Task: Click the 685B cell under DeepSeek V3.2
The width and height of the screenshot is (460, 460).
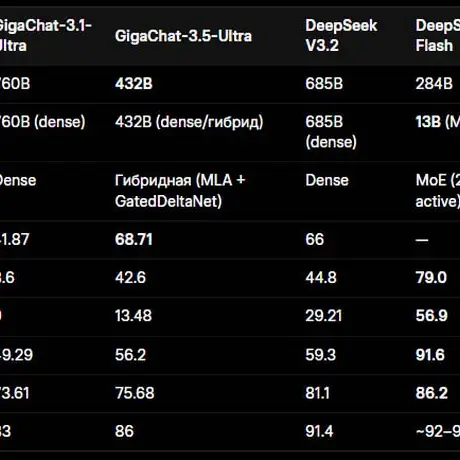Action: [x=324, y=84]
